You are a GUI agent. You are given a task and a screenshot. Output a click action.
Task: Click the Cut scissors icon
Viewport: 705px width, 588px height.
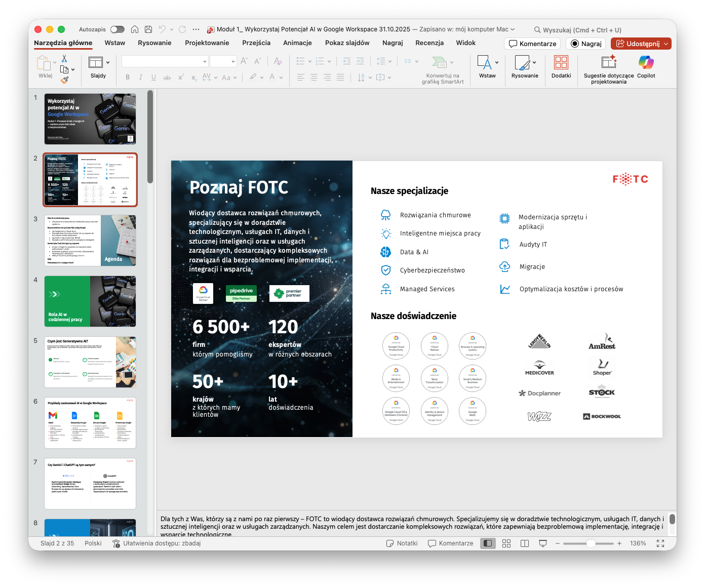pyautogui.click(x=64, y=59)
